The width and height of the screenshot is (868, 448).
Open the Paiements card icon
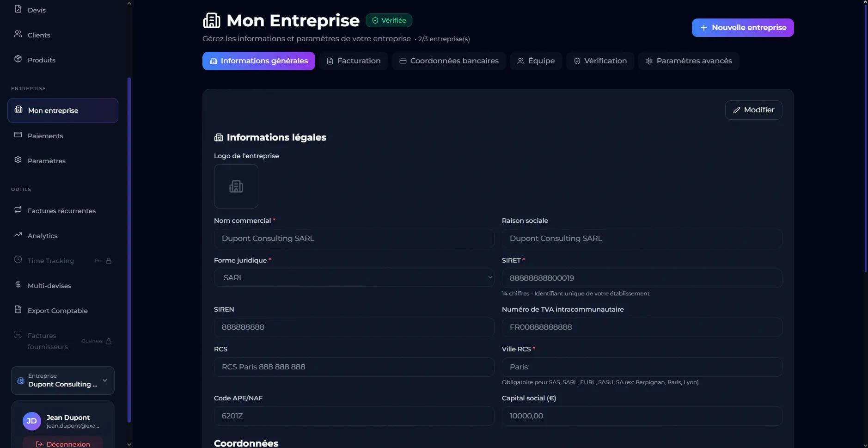point(18,135)
